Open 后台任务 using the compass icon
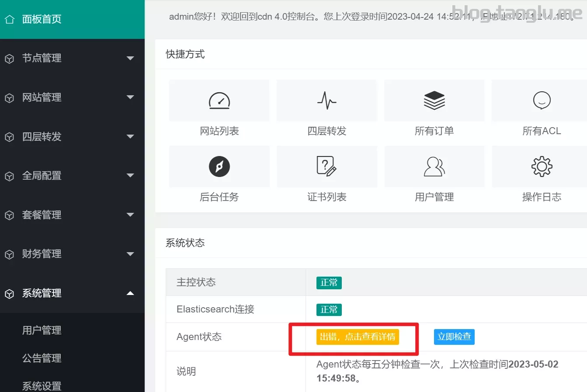587x392 pixels. [x=219, y=167]
